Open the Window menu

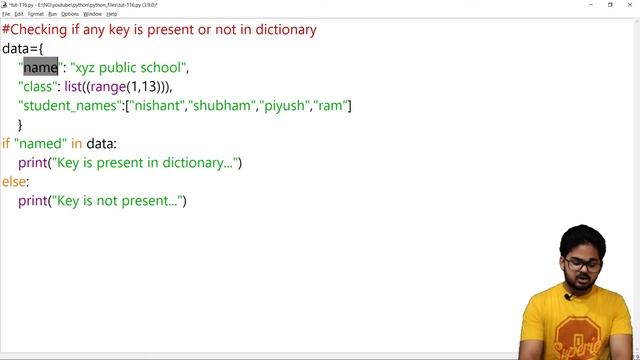coord(92,14)
